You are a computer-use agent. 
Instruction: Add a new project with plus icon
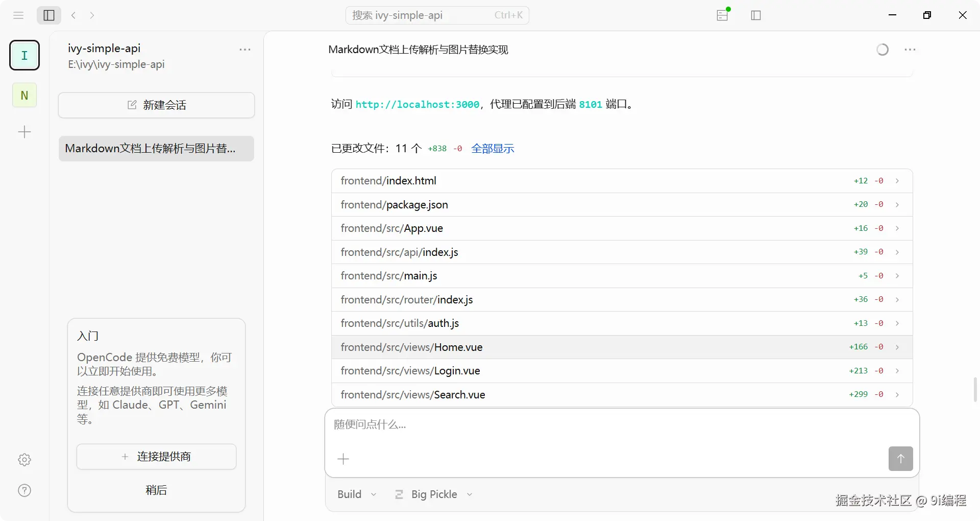coord(24,132)
